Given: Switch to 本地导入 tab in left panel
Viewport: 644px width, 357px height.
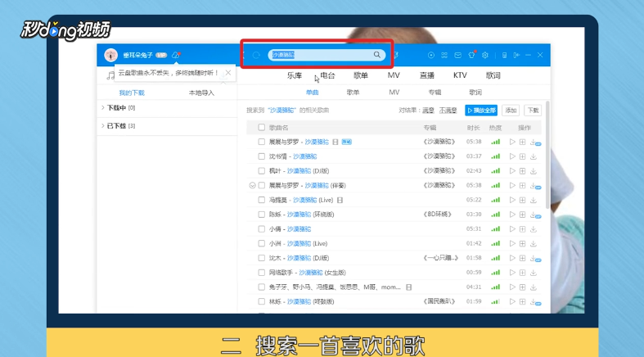Looking at the screenshot, I should [201, 93].
